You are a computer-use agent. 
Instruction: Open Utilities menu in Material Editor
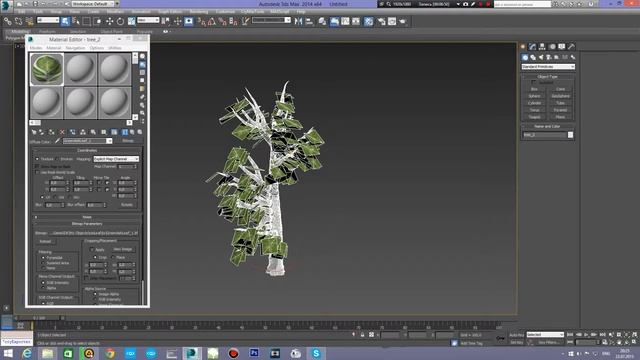coord(115,48)
